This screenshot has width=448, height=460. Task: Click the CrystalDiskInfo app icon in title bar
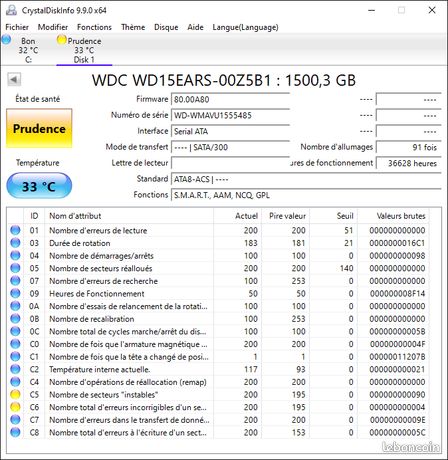(x=11, y=10)
